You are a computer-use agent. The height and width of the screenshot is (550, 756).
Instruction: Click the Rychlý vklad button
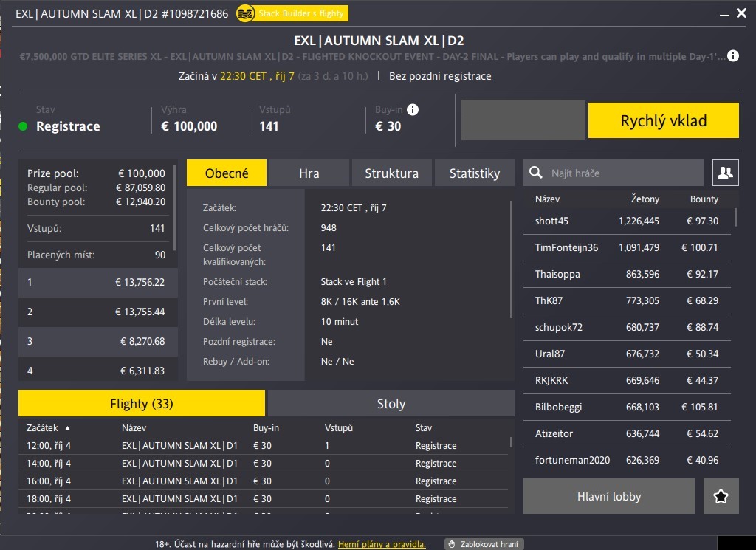(x=662, y=120)
